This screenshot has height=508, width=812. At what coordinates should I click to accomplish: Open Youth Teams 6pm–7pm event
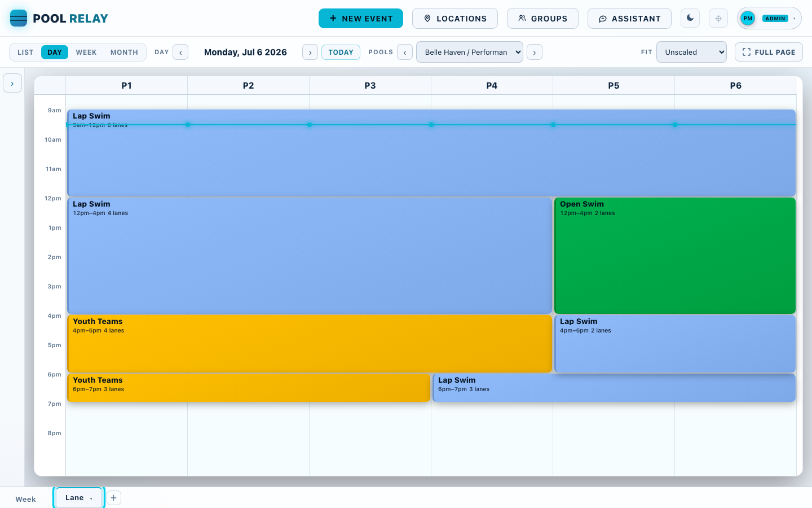click(249, 388)
